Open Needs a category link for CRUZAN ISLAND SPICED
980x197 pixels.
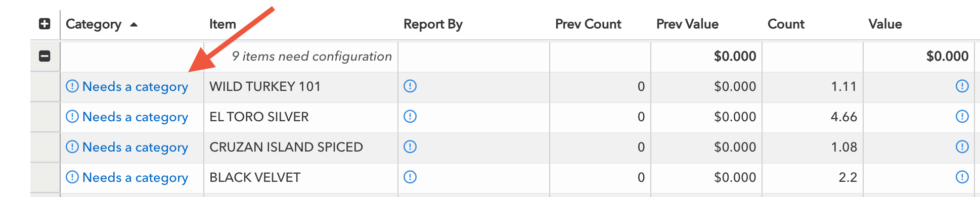[x=127, y=147]
